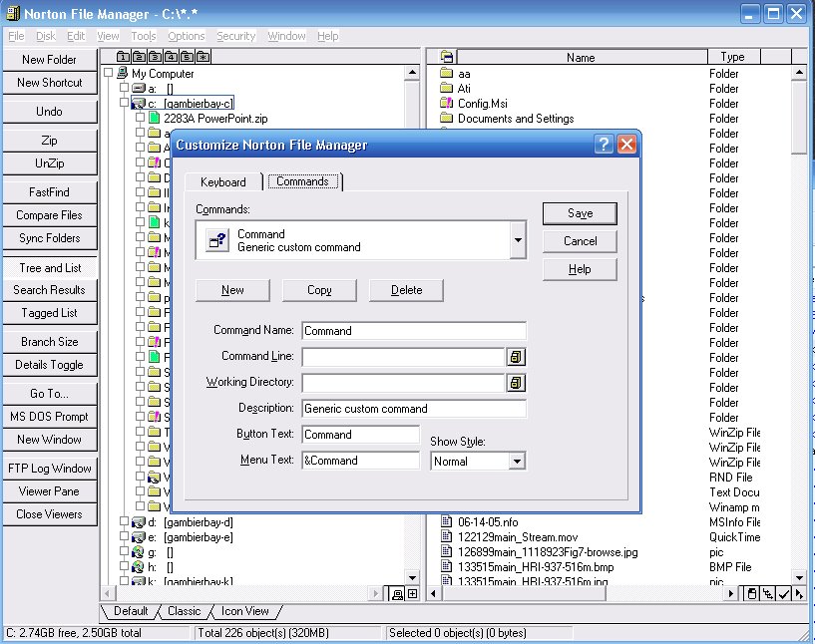
Task: Open the Show Style dropdown
Action: (517, 462)
